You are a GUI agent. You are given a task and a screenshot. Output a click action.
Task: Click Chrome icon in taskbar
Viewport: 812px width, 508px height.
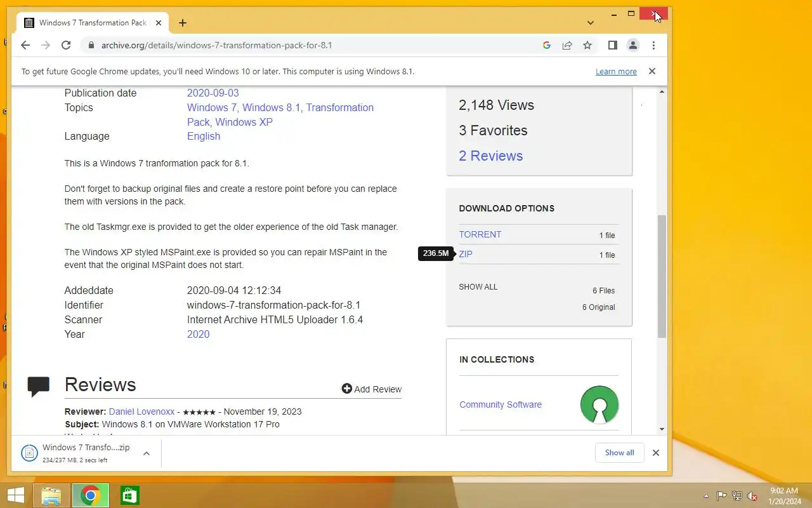91,495
